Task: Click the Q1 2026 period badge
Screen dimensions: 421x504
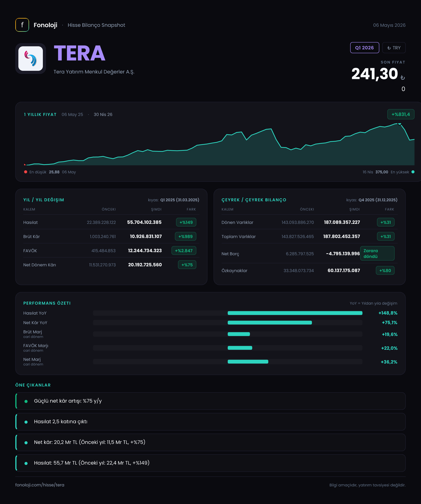Action: 365,48
